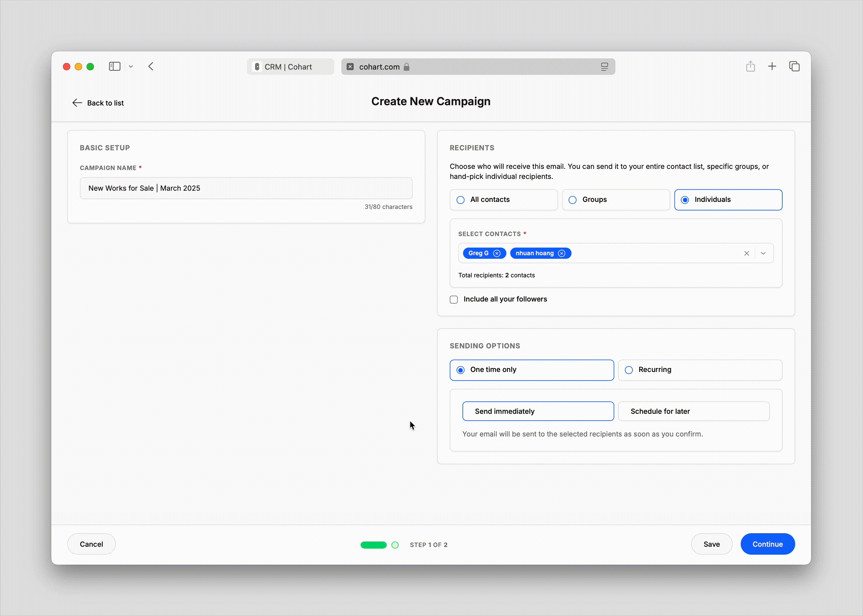
Task: Select the Individuals radio option
Action: pyautogui.click(x=728, y=200)
